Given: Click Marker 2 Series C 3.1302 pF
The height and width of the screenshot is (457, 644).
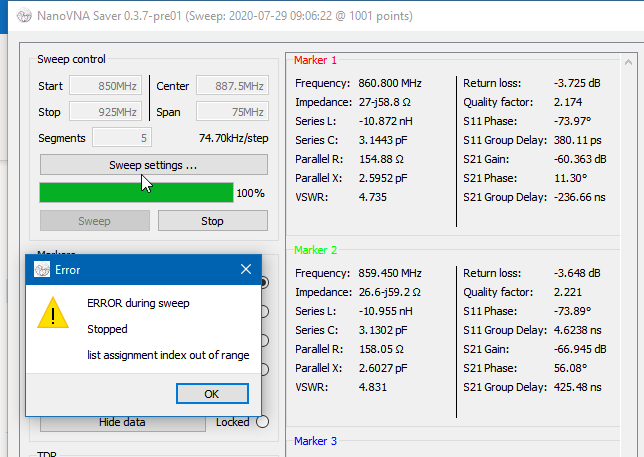Looking at the screenshot, I should click(x=383, y=330).
